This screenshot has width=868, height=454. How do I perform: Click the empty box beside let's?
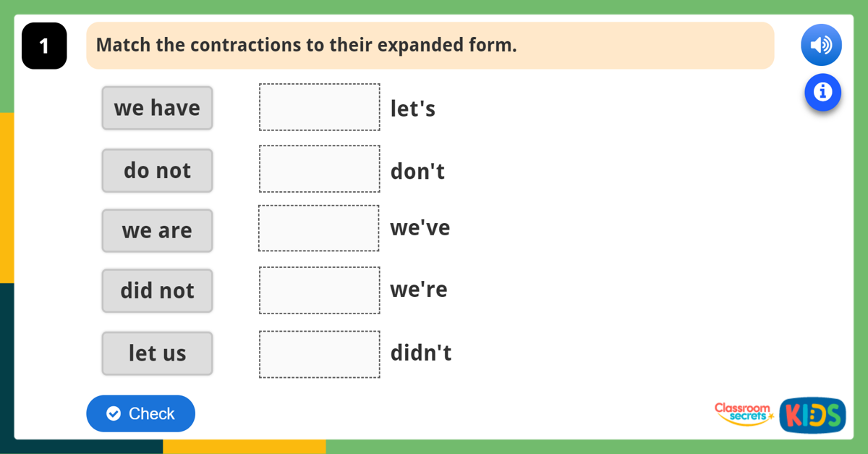320,107
